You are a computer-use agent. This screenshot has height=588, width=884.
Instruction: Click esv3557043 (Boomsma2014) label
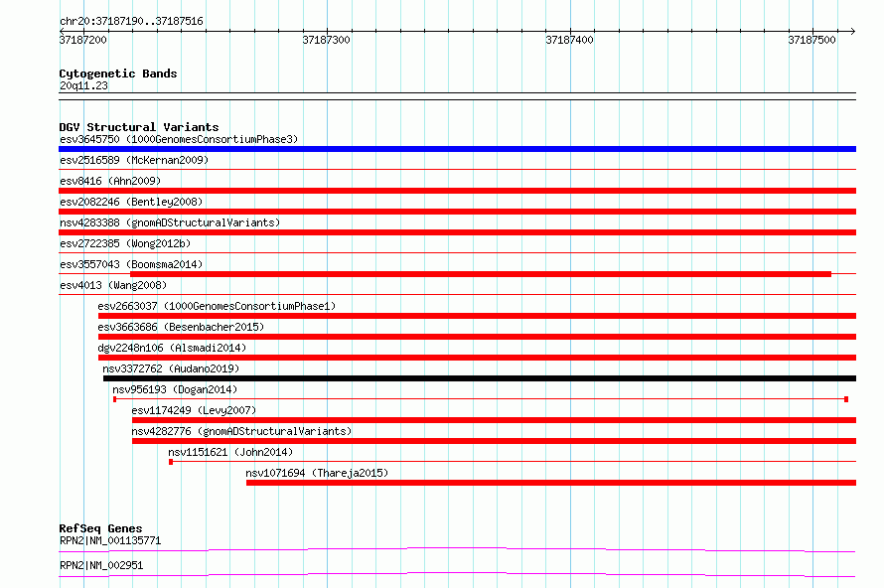(131, 264)
